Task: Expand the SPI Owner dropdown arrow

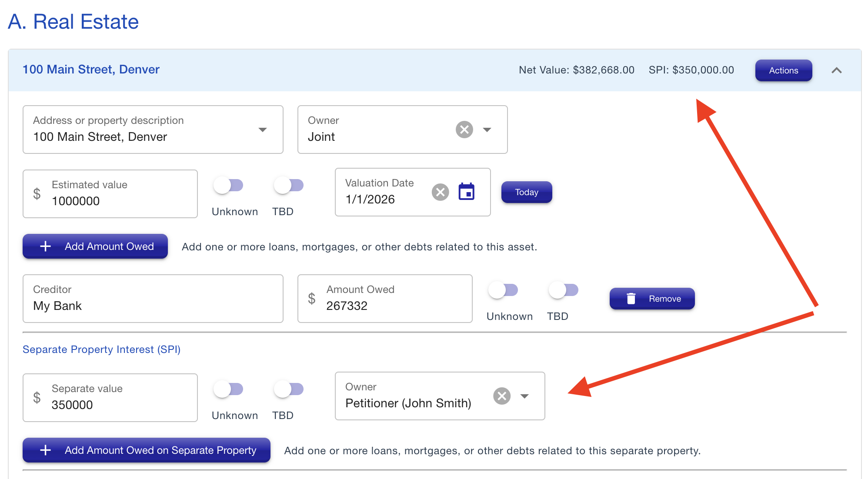Action: [524, 396]
